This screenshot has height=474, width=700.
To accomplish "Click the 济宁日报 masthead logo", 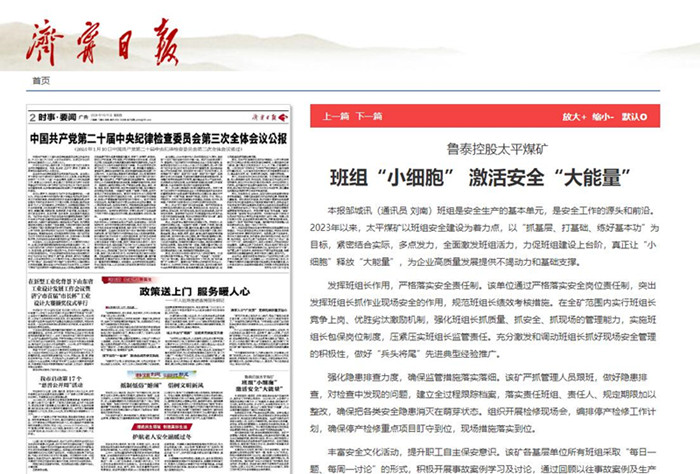I will pyautogui.click(x=102, y=42).
